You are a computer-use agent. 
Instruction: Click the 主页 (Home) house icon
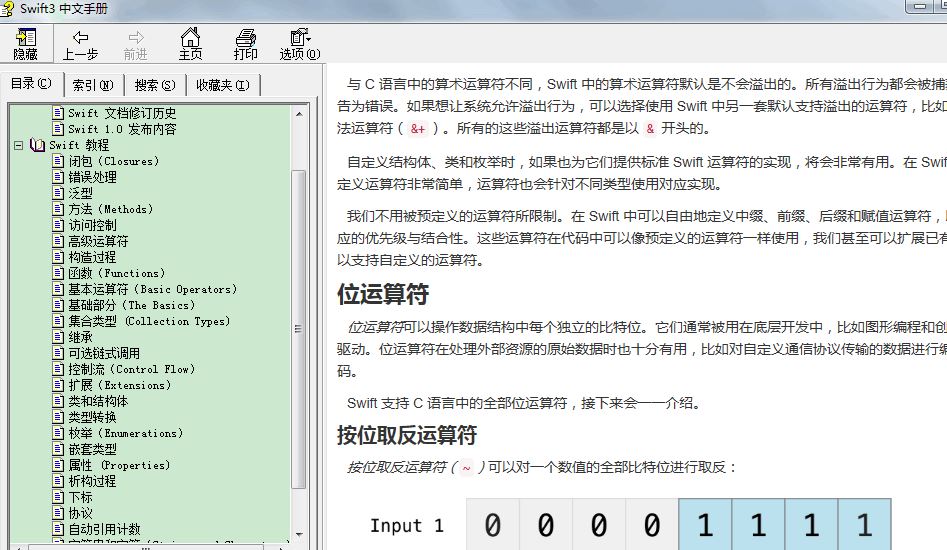[190, 43]
